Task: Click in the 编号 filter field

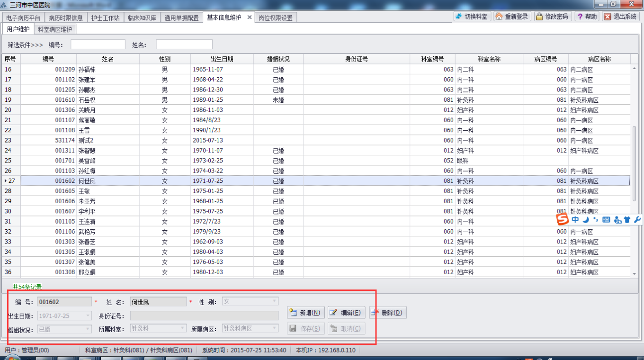Action: coord(98,45)
